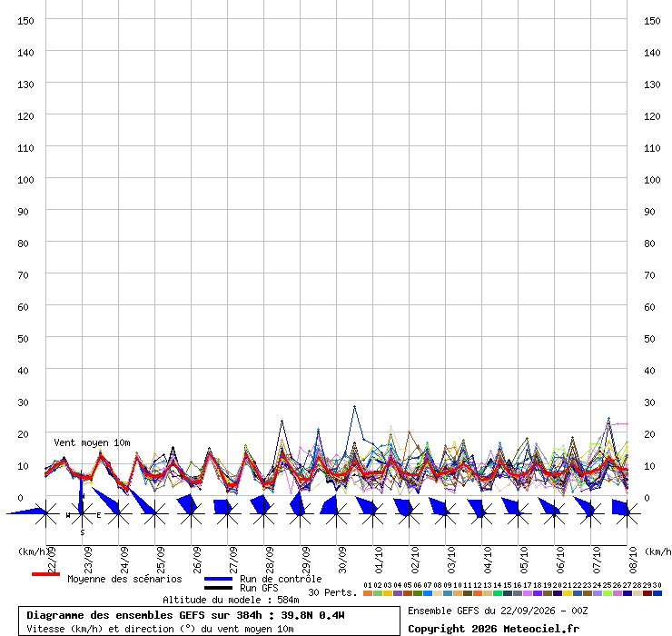
Task: Click the wind direction rose at 04/10
Action: [x=481, y=513]
